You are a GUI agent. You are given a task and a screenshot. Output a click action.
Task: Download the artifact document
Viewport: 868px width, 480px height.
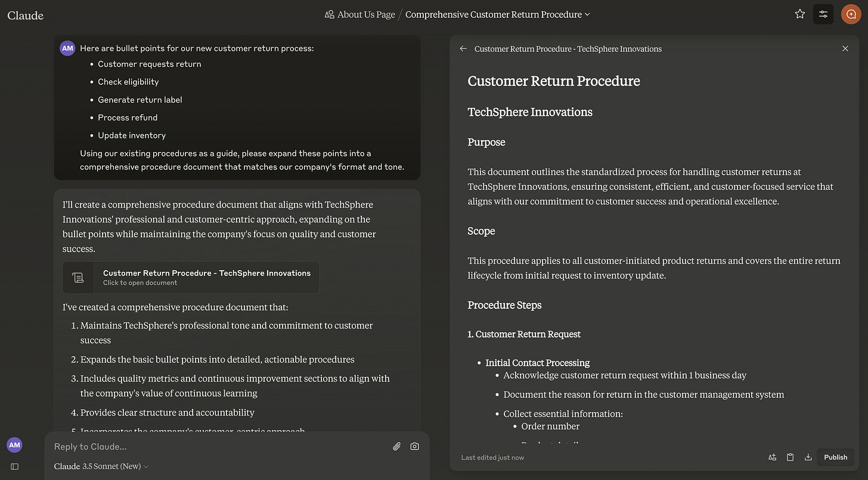[x=808, y=457]
